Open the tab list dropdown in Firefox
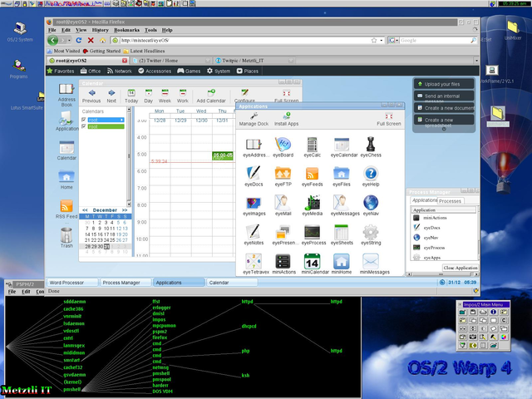The height and width of the screenshot is (399, 532). (476, 61)
